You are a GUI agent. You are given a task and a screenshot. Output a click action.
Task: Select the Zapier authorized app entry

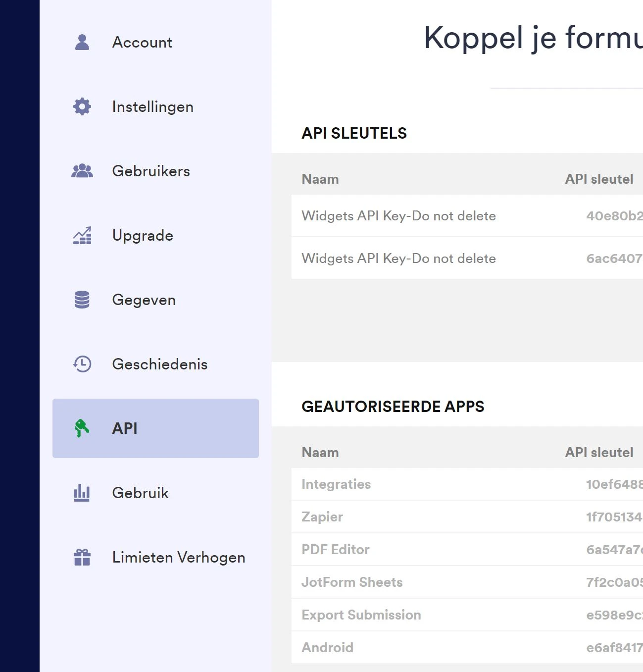pyautogui.click(x=322, y=517)
